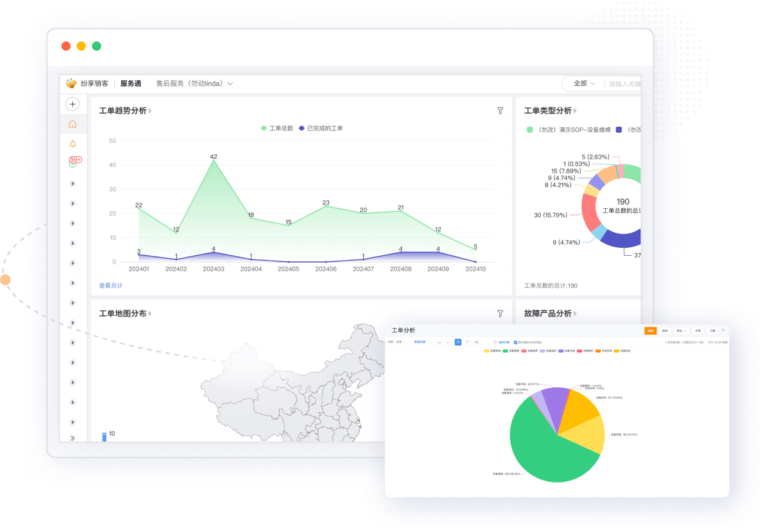Switch to the 服务通 tab

coord(130,83)
